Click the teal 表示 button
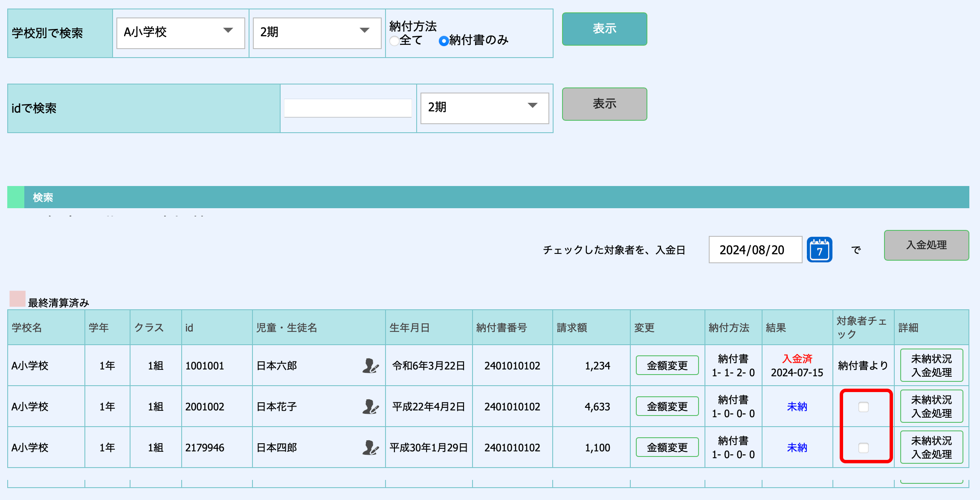 (604, 29)
